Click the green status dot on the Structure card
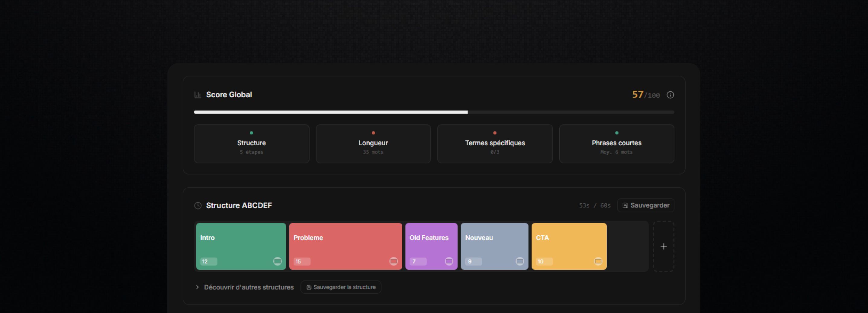This screenshot has height=313, width=868. click(251, 133)
